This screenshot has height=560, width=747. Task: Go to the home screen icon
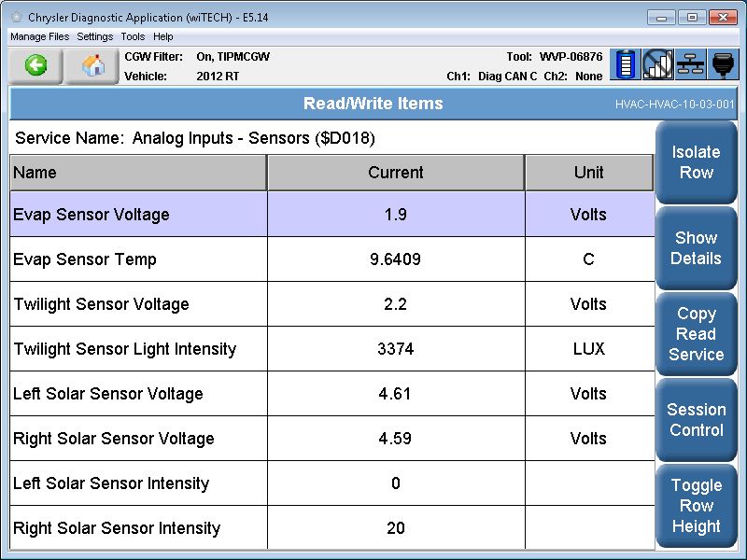92,65
